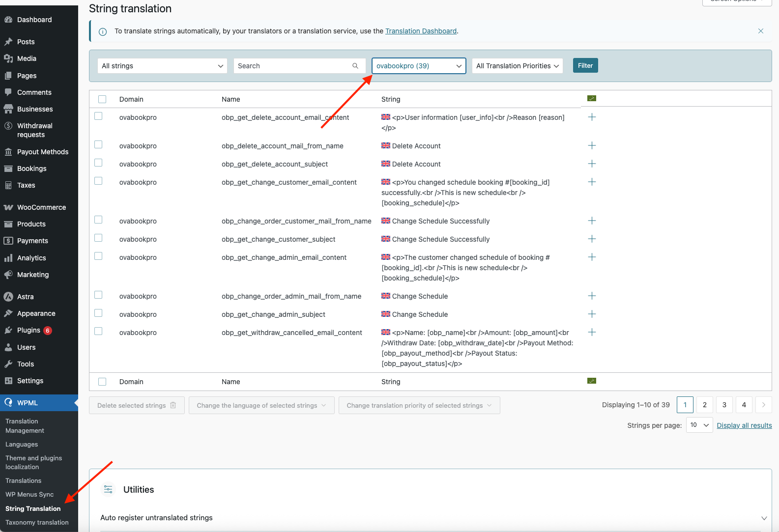Open Change translation priority of selected strings
The image size is (779, 532).
419,405
